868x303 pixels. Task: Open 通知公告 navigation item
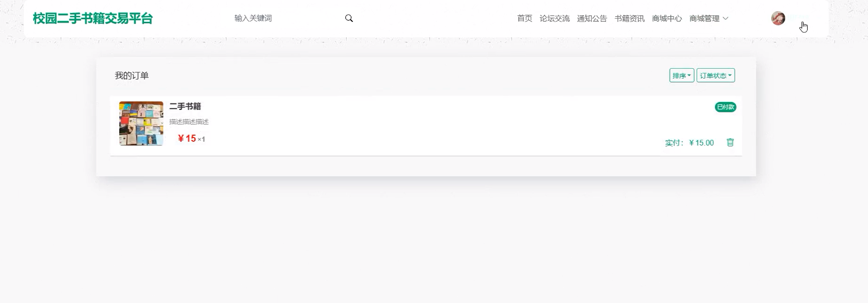[x=592, y=18]
